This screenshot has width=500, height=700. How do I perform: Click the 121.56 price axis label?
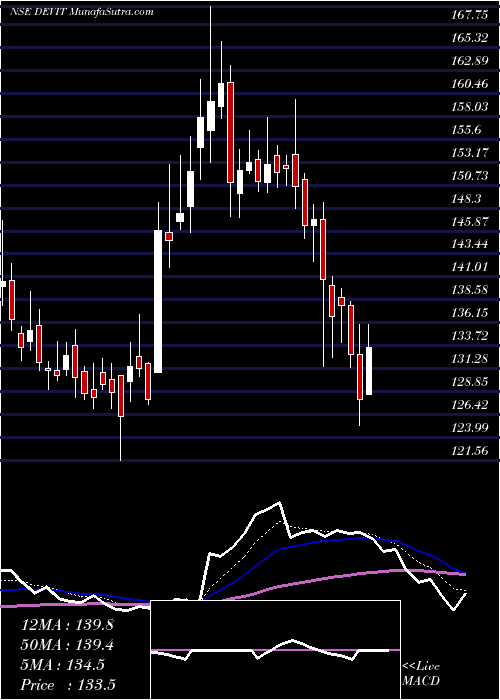click(469, 452)
